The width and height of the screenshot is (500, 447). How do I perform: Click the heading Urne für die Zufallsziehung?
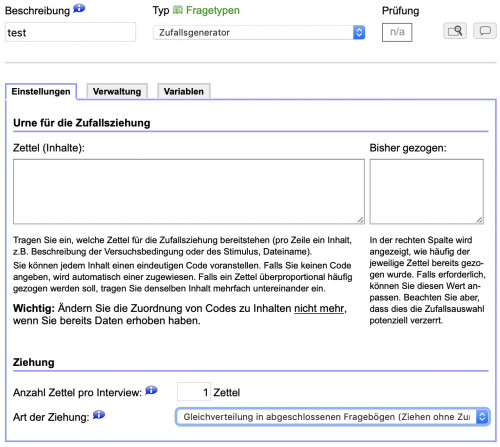click(82, 123)
